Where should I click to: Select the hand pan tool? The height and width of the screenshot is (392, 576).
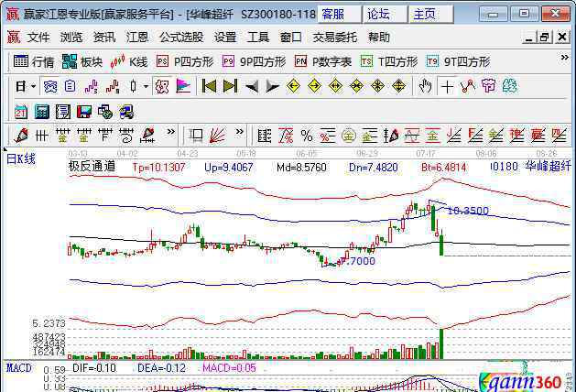pos(426,86)
